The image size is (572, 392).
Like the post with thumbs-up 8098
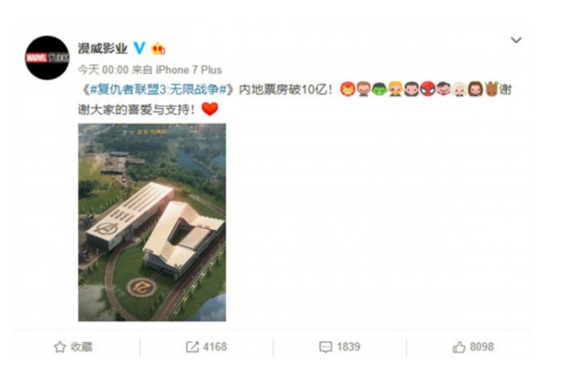coord(473,347)
